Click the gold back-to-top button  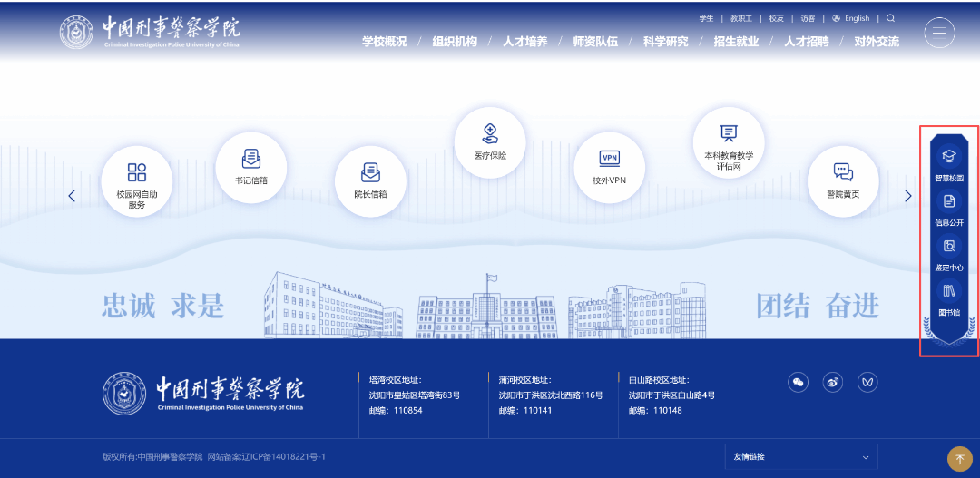[959, 459]
